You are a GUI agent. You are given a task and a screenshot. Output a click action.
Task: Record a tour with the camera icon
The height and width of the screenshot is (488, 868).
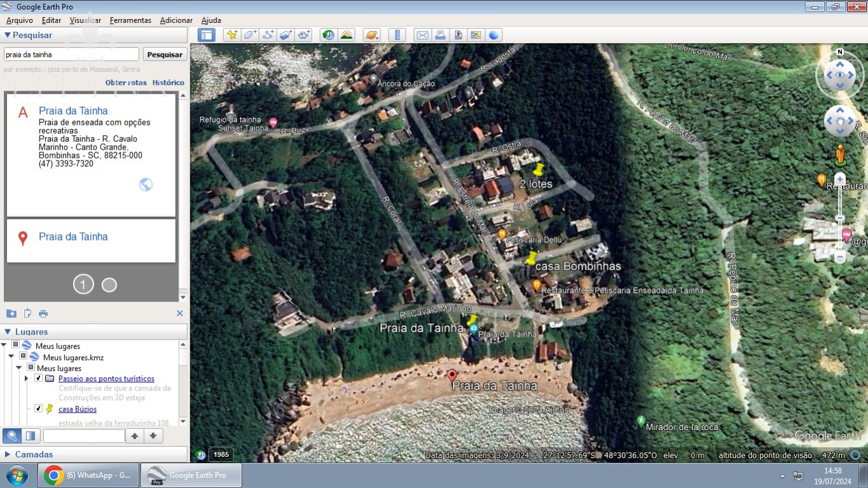click(303, 35)
